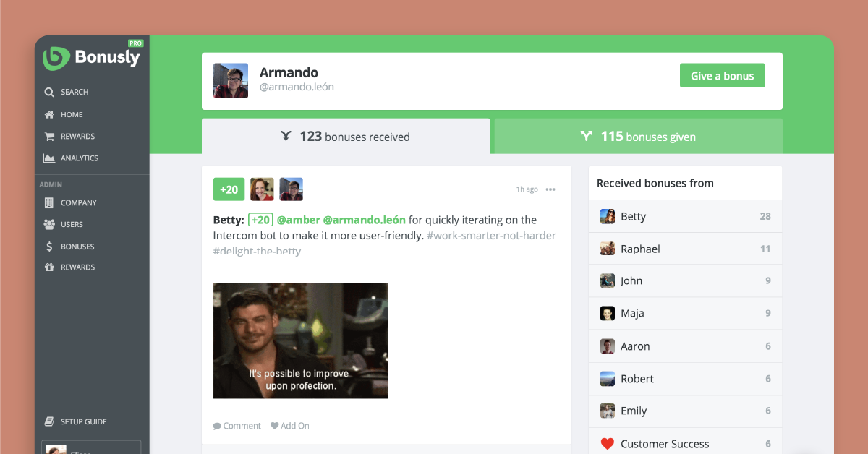Click the #work-smarter-not-harder hashtag
This screenshot has height=454, width=868.
pos(491,236)
